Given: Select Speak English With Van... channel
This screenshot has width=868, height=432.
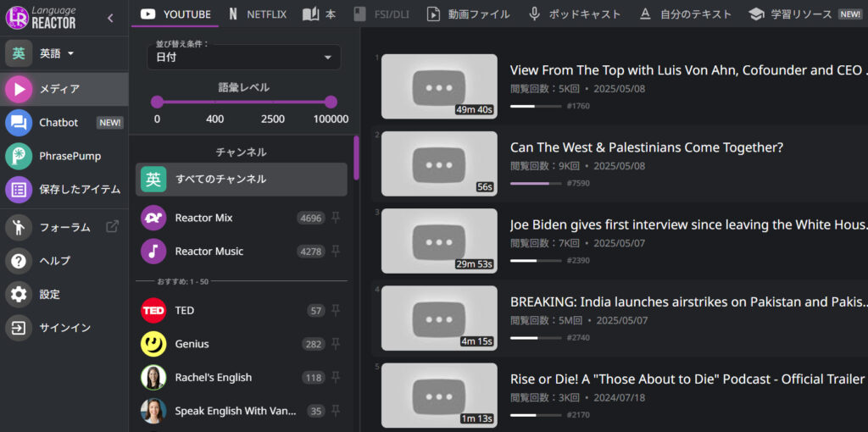Looking at the screenshot, I should (x=242, y=411).
